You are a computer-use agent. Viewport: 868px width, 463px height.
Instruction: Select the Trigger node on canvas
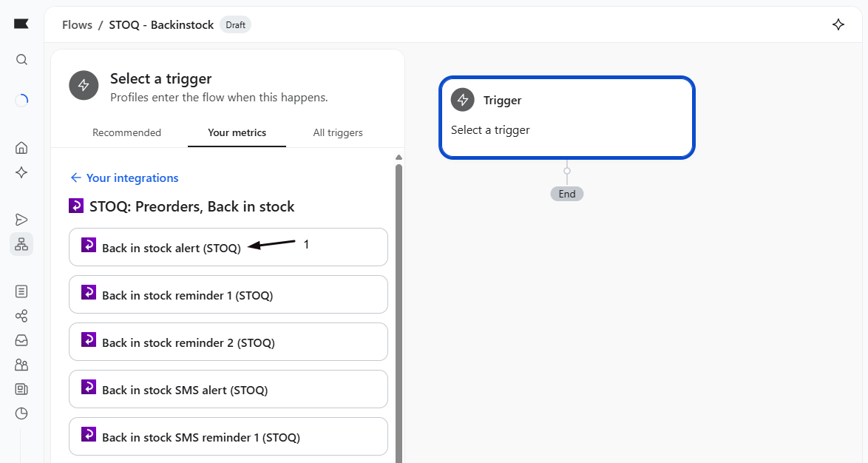[567, 118]
